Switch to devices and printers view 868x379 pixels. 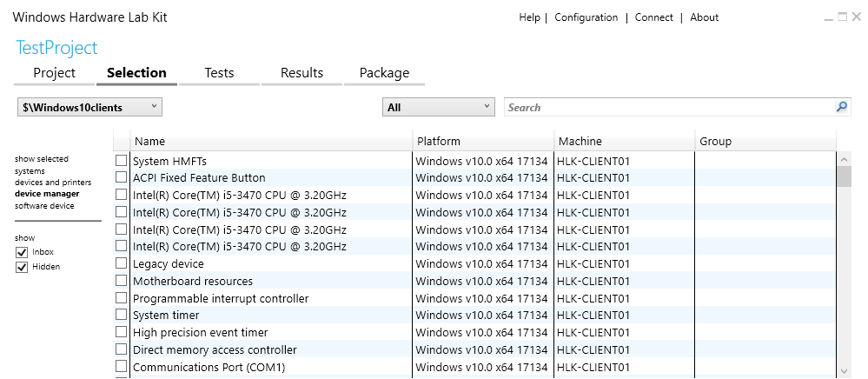pyautogui.click(x=53, y=183)
